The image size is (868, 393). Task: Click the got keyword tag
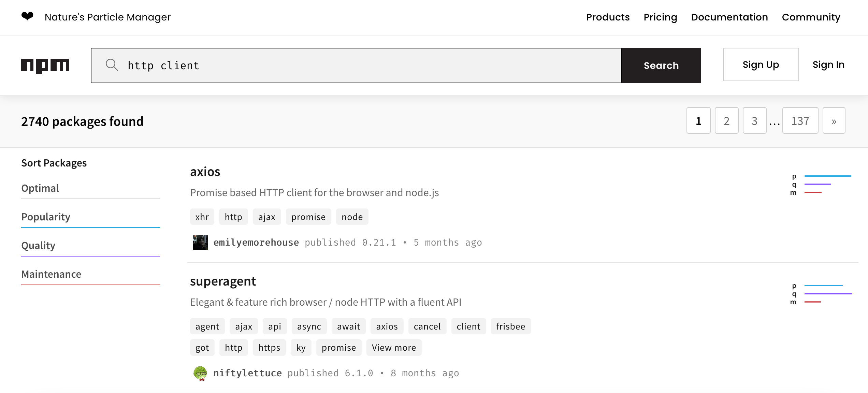pos(202,348)
